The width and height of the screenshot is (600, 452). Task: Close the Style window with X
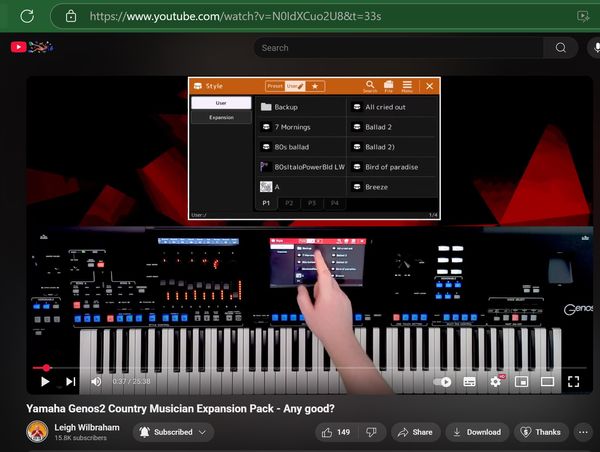(x=429, y=86)
